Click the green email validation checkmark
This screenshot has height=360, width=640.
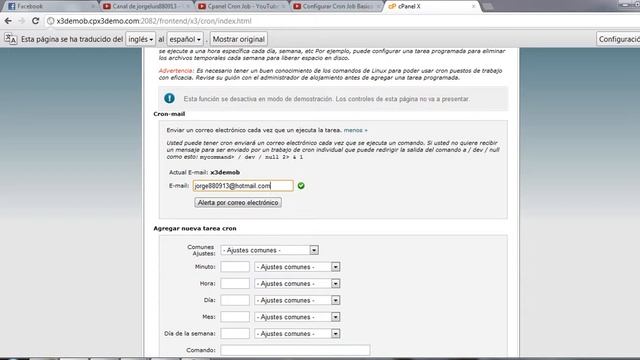[x=301, y=186]
